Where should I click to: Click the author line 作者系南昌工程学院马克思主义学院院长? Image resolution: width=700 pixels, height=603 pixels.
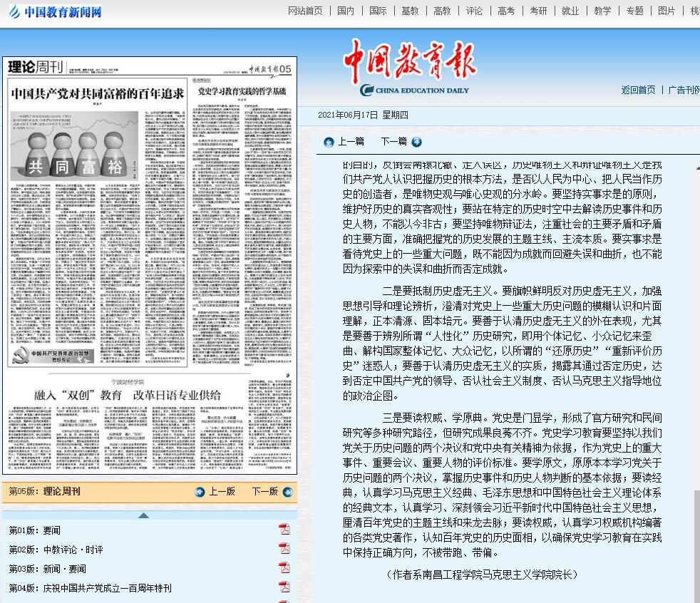pyautogui.click(x=483, y=574)
